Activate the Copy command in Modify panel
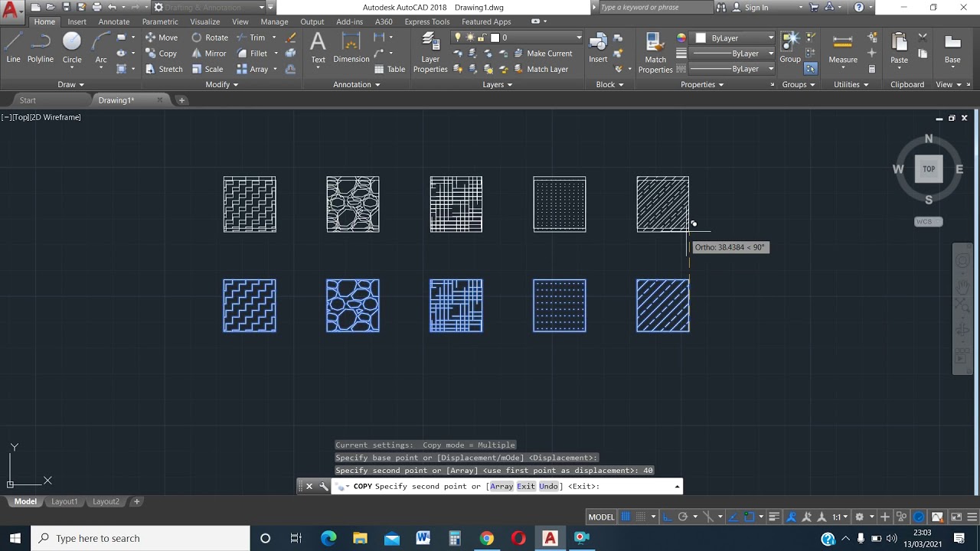The width and height of the screenshot is (980, 551). [161, 54]
